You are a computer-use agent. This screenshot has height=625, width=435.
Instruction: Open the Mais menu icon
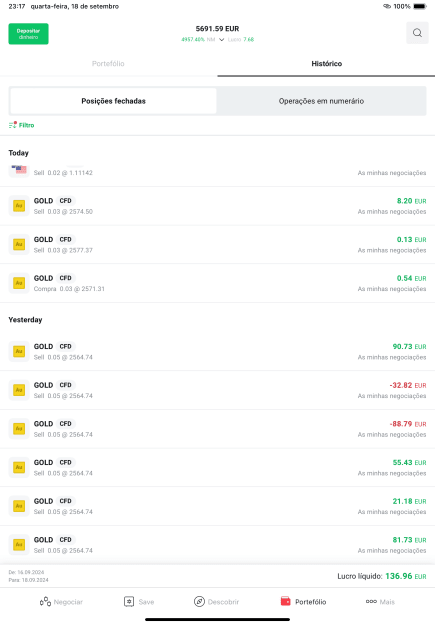(371, 601)
